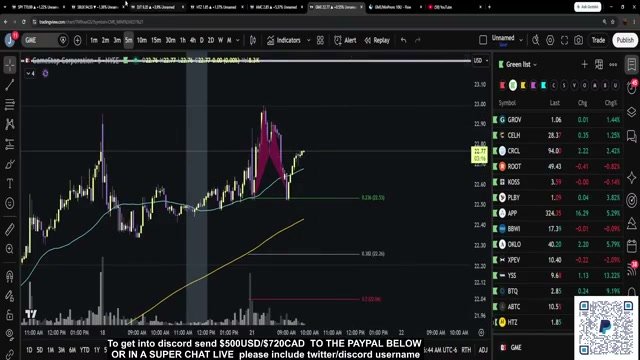
Task: Open the RTH session selector
Action: 466,350
